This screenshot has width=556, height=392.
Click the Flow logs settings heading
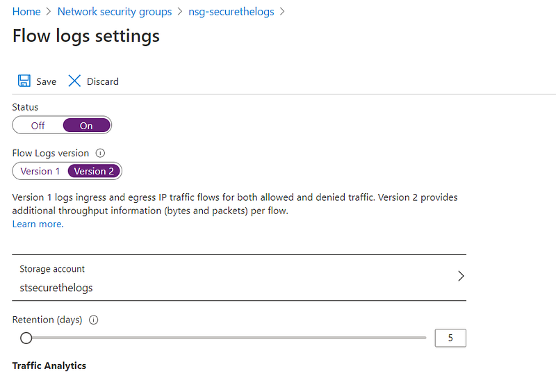pos(86,36)
